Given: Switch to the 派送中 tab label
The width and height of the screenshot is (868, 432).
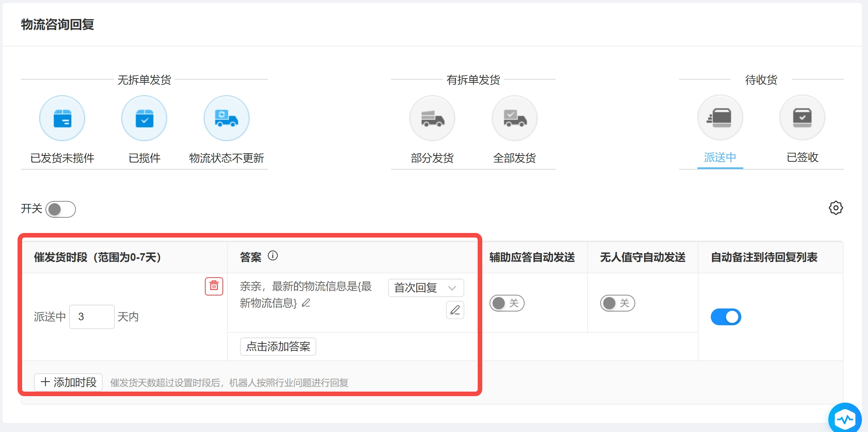Looking at the screenshot, I should coord(720,157).
